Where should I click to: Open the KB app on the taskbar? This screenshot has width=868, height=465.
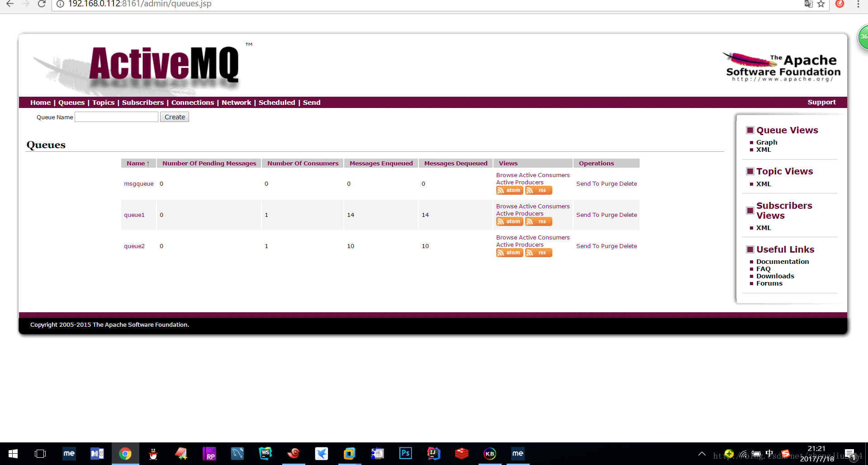click(x=489, y=454)
